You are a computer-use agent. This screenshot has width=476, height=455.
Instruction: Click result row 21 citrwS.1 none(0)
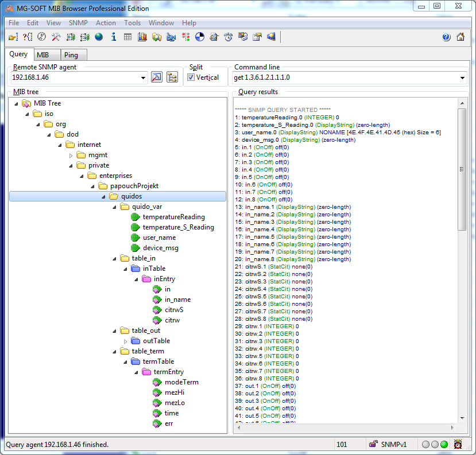(x=273, y=267)
